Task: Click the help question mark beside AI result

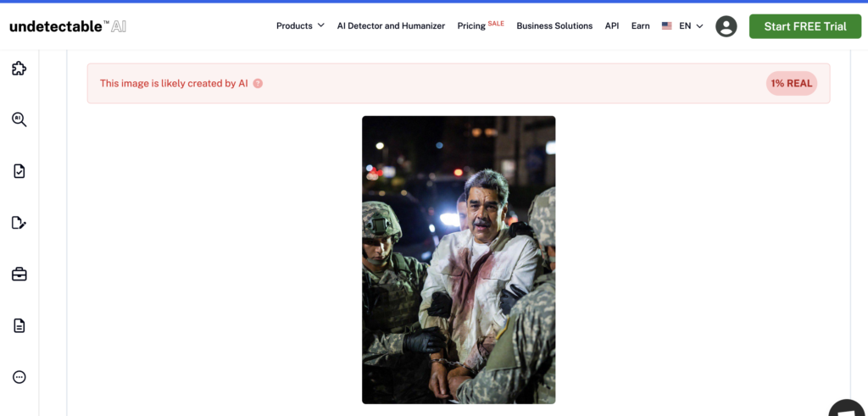Action: [x=258, y=84]
